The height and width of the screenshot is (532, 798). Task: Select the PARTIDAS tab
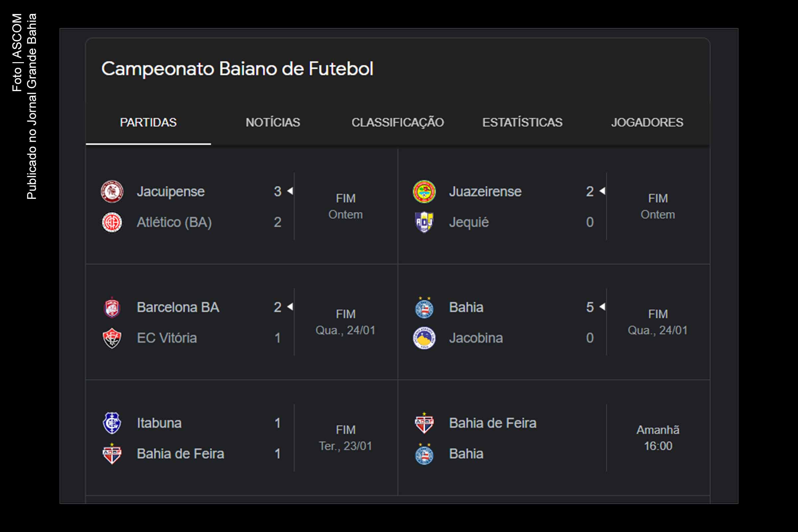click(x=148, y=122)
